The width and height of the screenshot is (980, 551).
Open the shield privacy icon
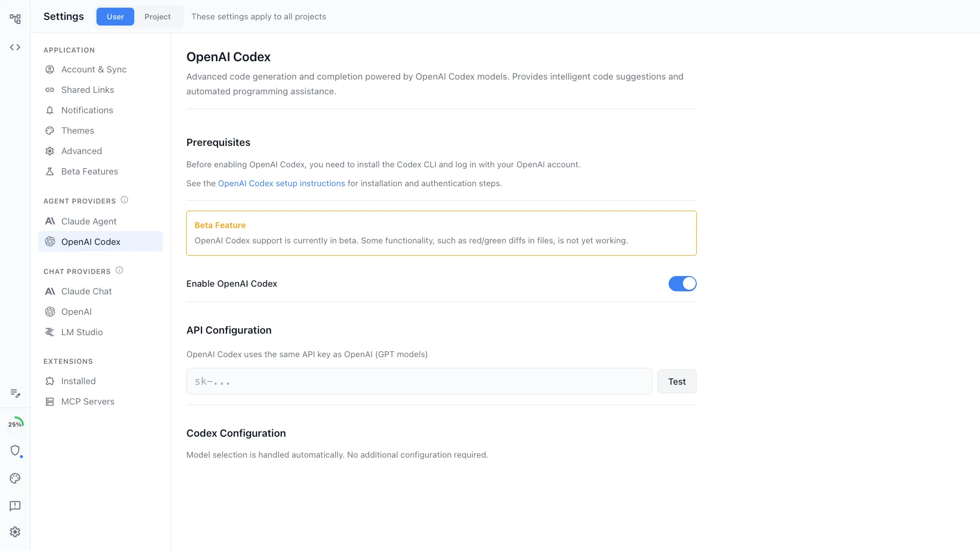pos(15,450)
